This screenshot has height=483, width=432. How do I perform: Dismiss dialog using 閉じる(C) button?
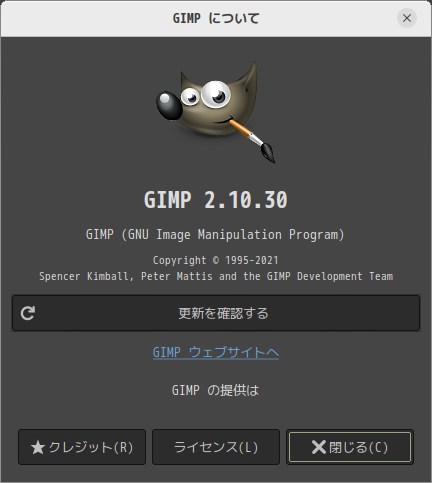[350, 447]
